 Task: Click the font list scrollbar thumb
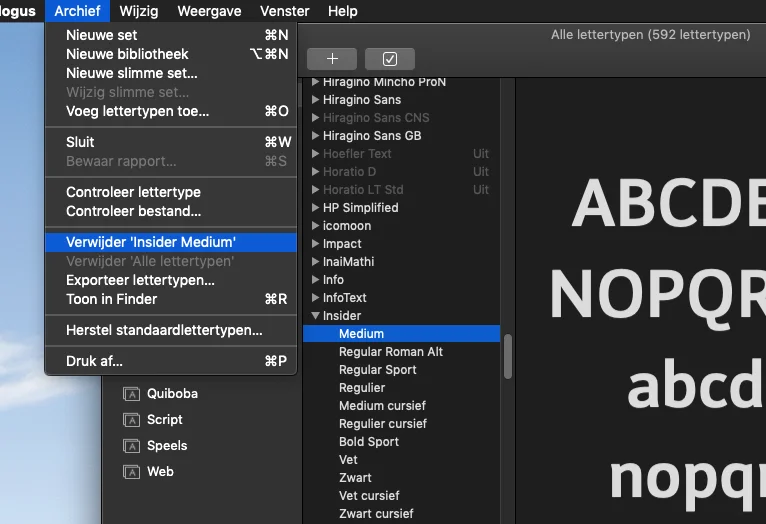(508, 356)
